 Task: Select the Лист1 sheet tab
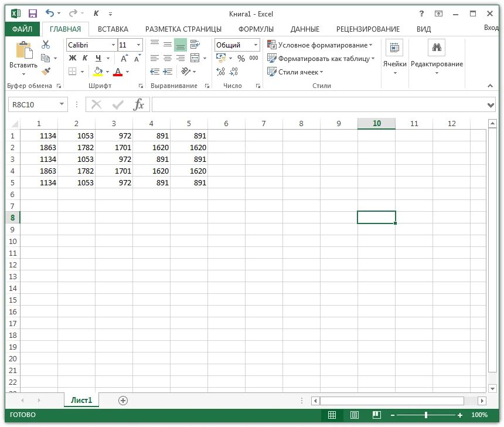pos(81,400)
